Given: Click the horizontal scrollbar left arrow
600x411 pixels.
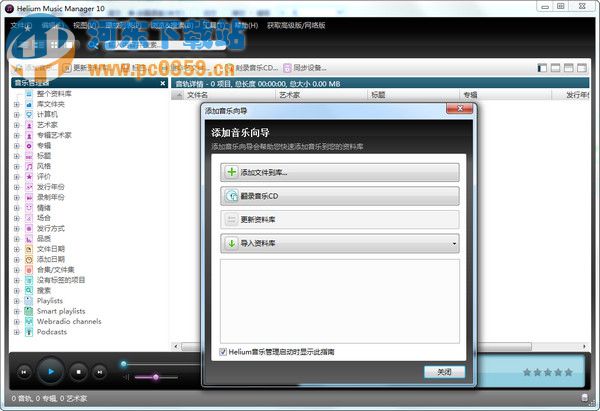Looking at the screenshot, I should click(176, 346).
